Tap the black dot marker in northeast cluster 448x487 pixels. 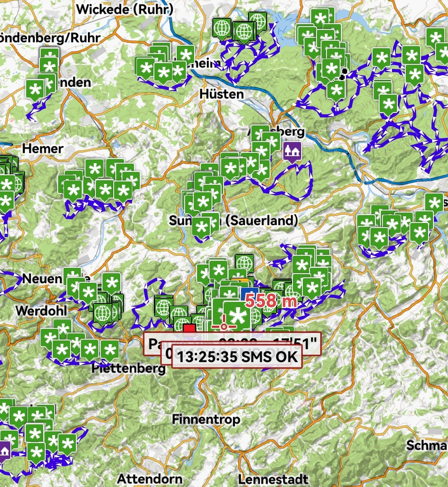pyautogui.click(x=343, y=74)
